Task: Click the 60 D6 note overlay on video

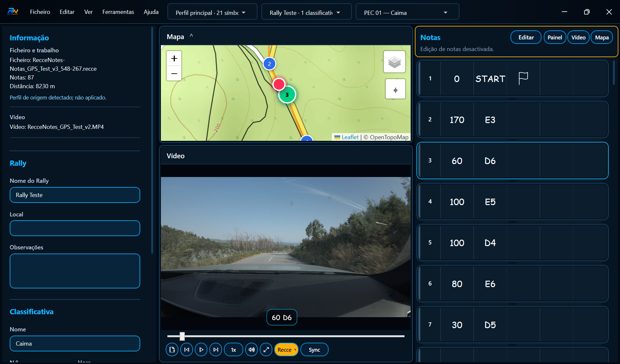Action: [x=282, y=317]
